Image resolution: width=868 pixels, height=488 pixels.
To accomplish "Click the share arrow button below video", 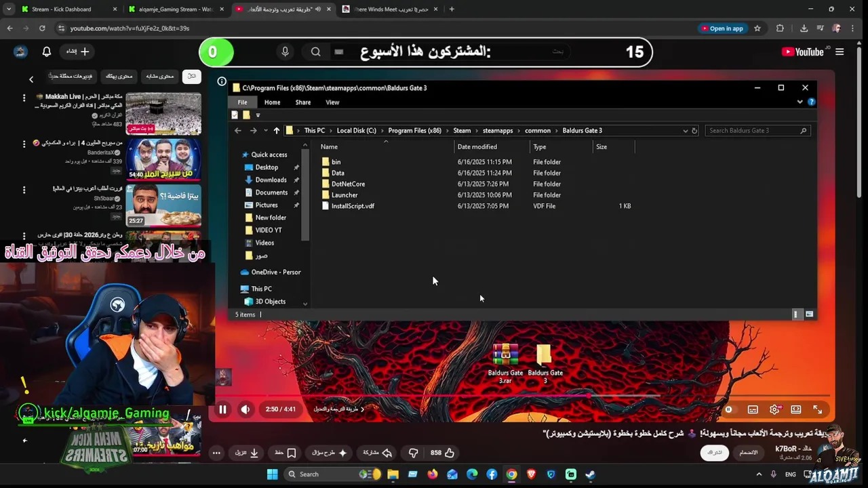I will 378,453.
